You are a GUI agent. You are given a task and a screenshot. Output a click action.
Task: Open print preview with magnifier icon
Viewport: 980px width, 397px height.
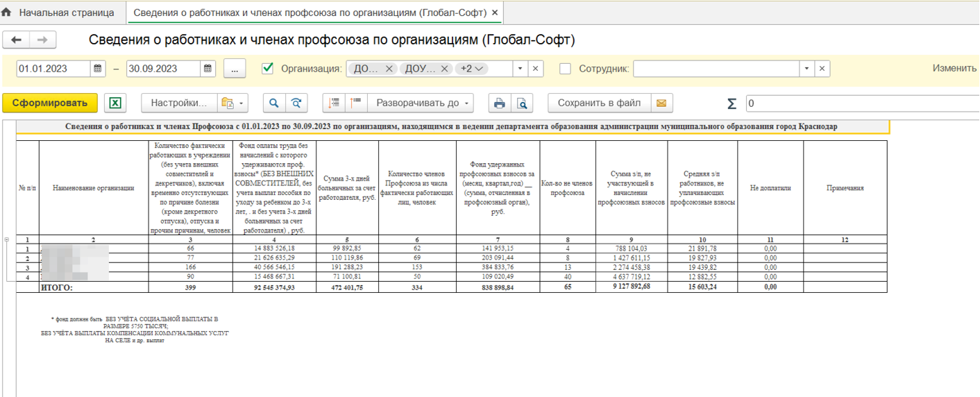[521, 103]
